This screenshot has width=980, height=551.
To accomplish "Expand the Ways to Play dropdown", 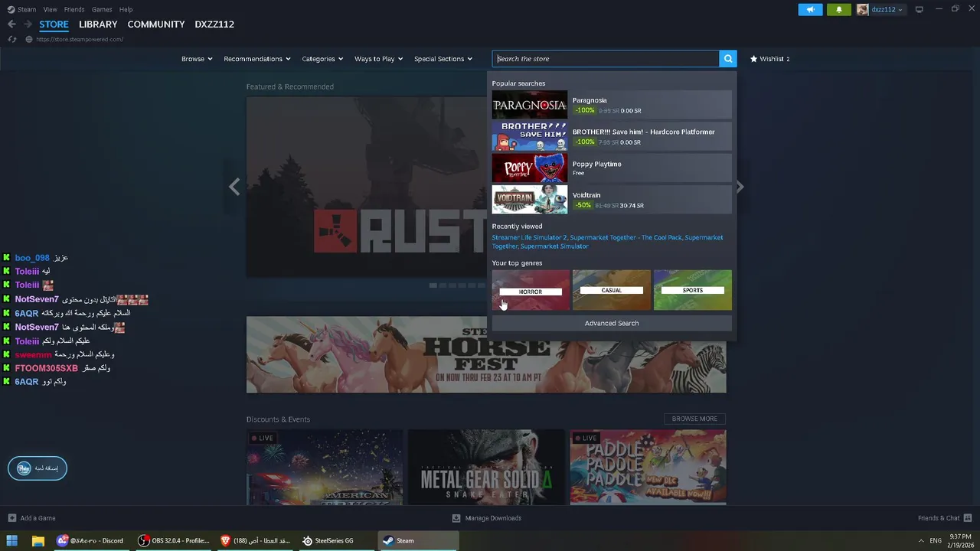I will [378, 59].
